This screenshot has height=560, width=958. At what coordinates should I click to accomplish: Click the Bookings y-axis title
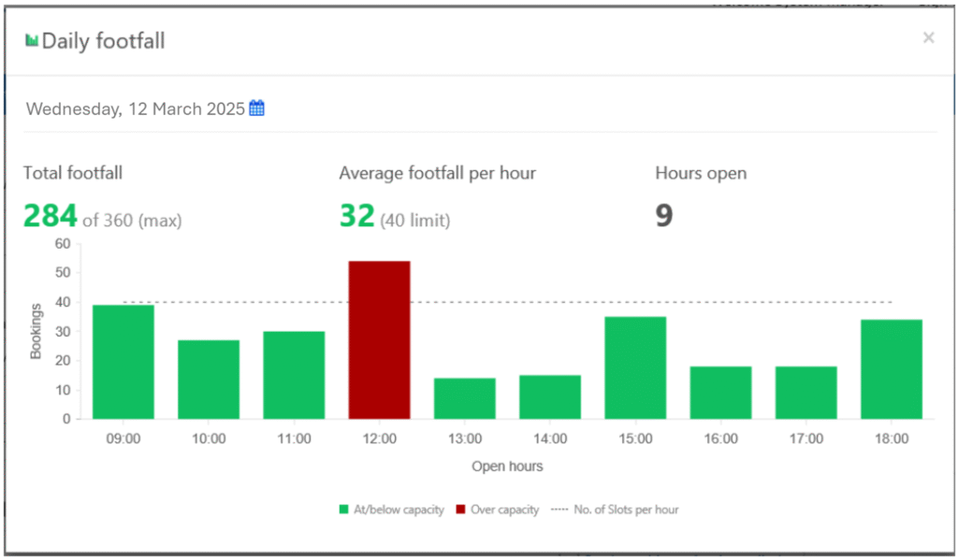click(36, 332)
